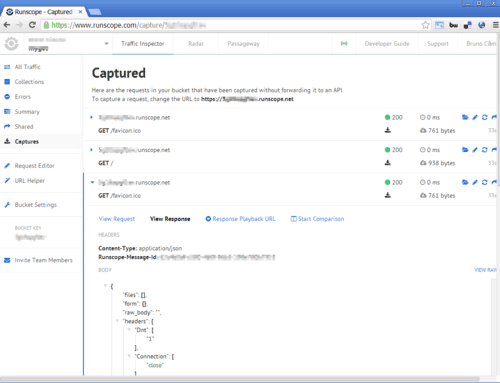
Task: Click the 200 status on GET / row
Action: [394, 150]
